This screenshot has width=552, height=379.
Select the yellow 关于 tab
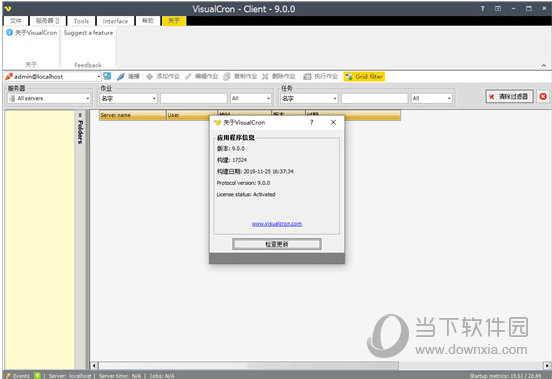pos(174,21)
